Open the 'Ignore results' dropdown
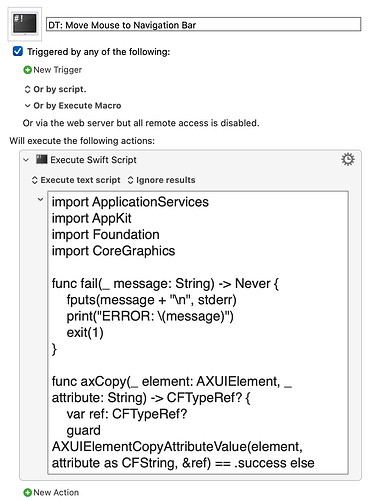This screenshot has width=368, height=500. click(162, 180)
